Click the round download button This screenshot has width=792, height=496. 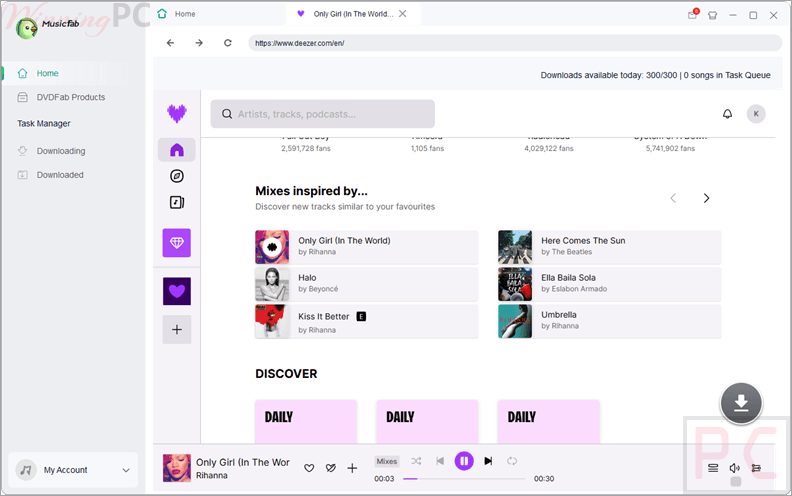tap(741, 404)
